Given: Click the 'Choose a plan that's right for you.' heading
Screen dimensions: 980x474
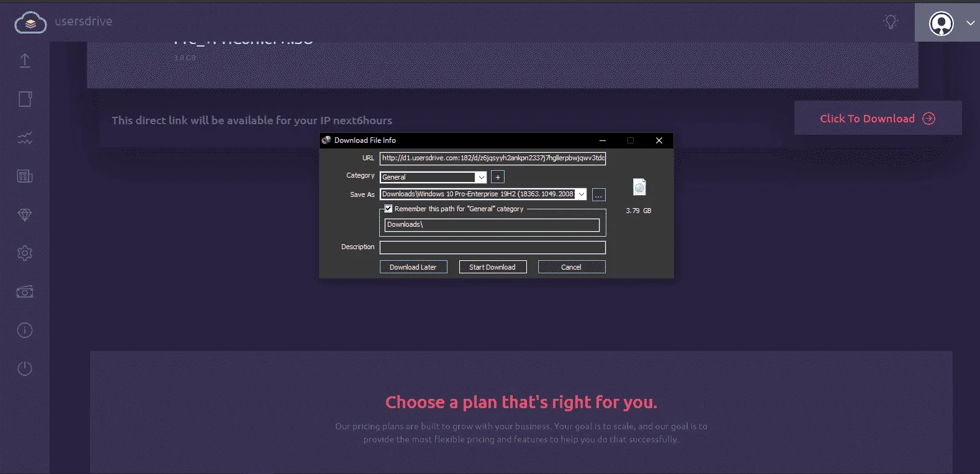Looking at the screenshot, I should (521, 403).
